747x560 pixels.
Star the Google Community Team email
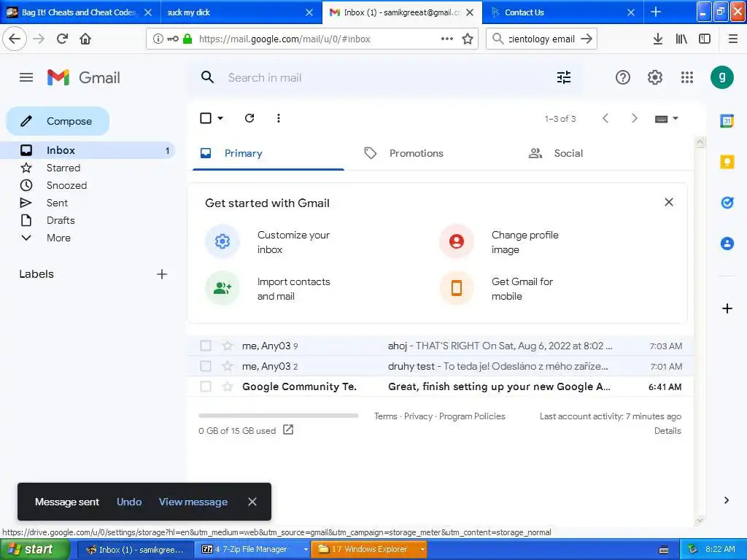coord(228,386)
